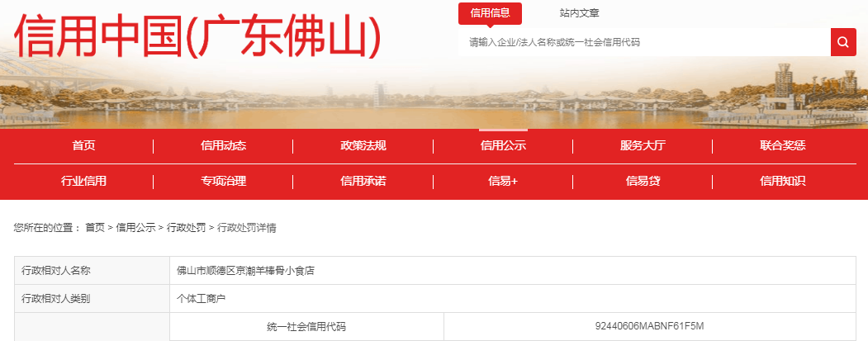Viewport: 868px width, 341px height.
Task: Click the 信用中国(广东佛山) site title
Action: tap(197, 36)
